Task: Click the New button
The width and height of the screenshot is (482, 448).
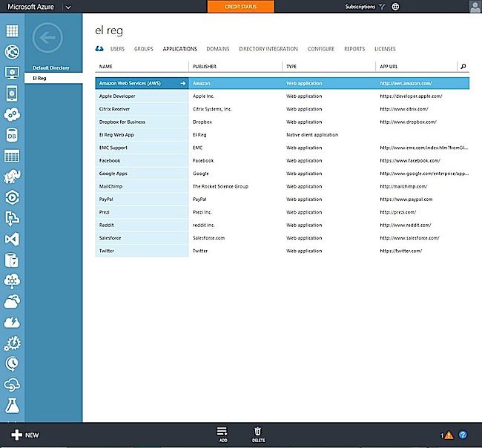Action: coord(25,435)
